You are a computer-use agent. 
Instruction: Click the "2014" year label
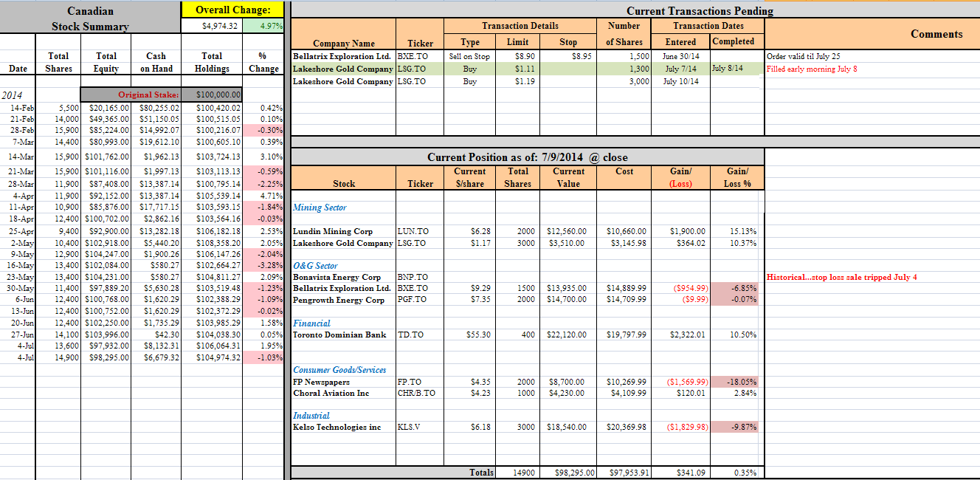[x=13, y=95]
